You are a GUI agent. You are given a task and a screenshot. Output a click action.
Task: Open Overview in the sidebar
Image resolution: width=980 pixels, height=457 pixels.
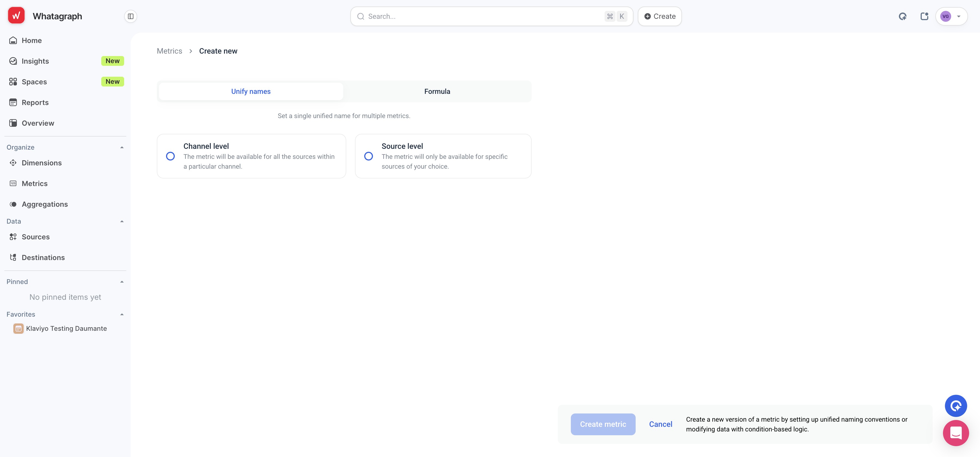click(65, 123)
